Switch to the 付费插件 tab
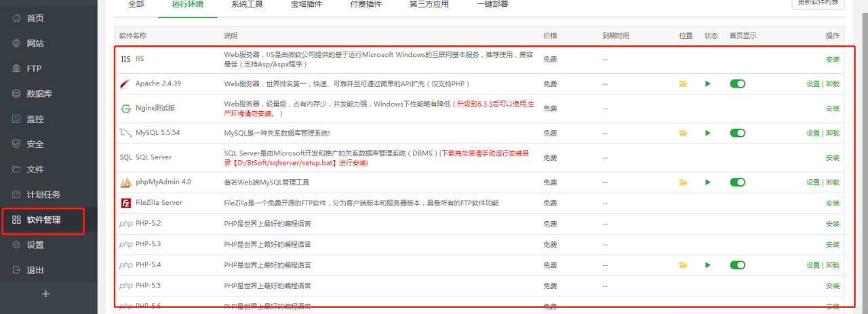This screenshot has width=868, height=314. click(366, 5)
